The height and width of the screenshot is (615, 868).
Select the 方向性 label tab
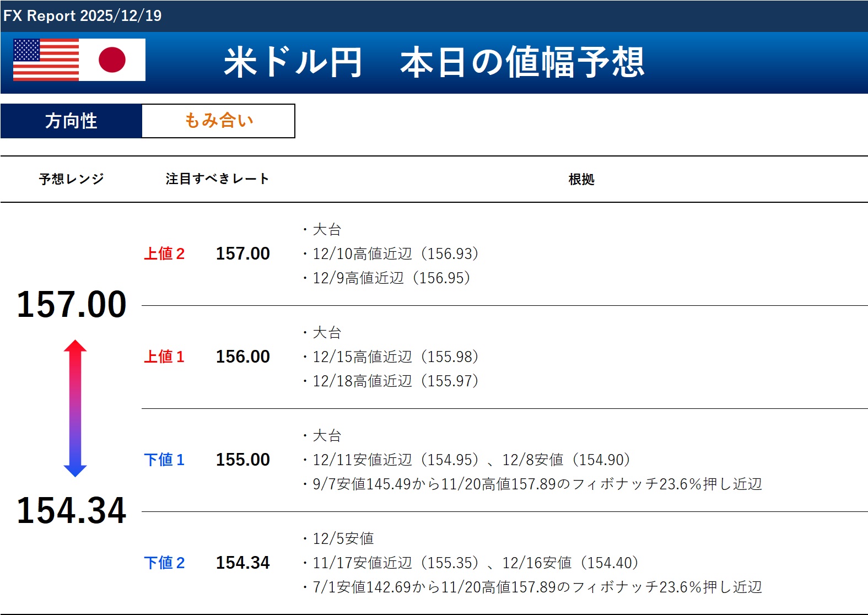(x=71, y=121)
